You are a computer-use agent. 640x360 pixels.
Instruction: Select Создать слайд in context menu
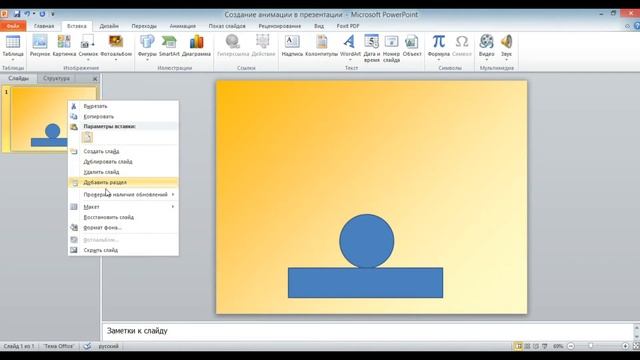pyautogui.click(x=123, y=151)
